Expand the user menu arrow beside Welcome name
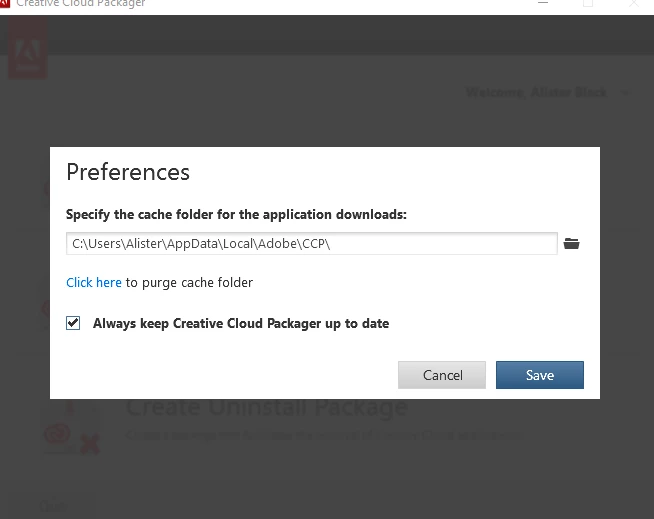Viewport: 654px width, 519px height. pyautogui.click(x=625, y=93)
